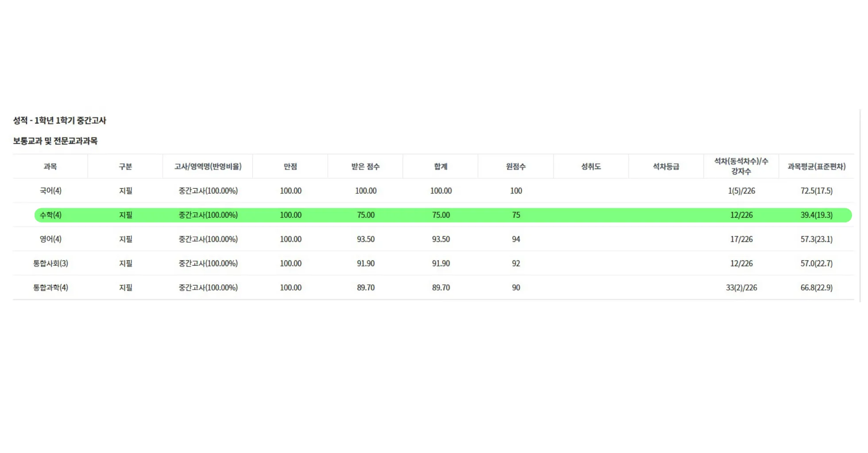This screenshot has height=453, width=868.
Task: Click the 72.5(17.5) subject average cell
Action: [x=816, y=191]
